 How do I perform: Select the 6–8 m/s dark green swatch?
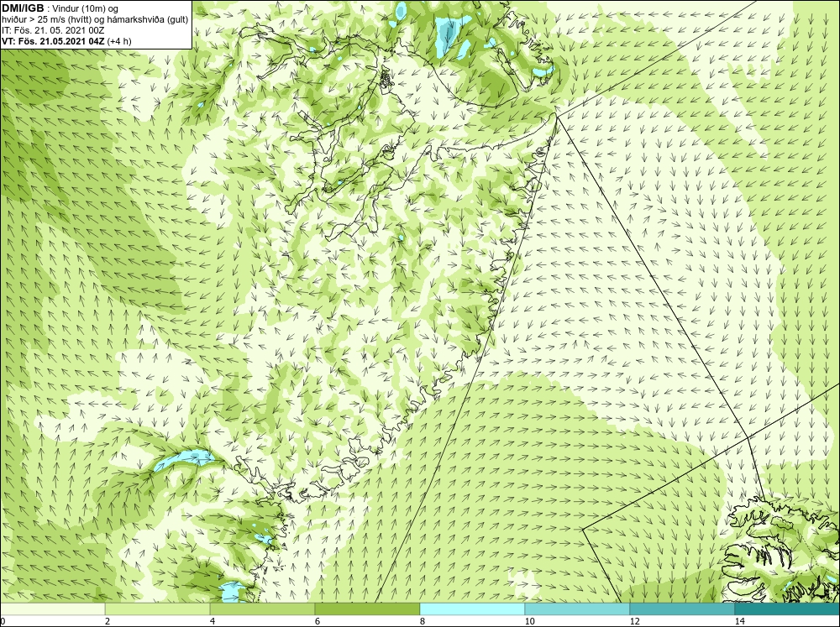pyautogui.click(x=368, y=609)
